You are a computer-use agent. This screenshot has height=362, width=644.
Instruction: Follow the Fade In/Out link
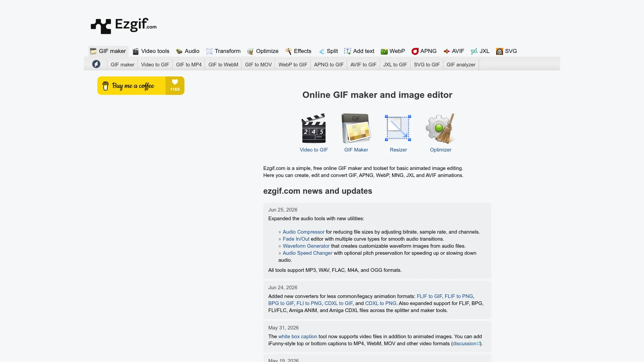(x=296, y=239)
